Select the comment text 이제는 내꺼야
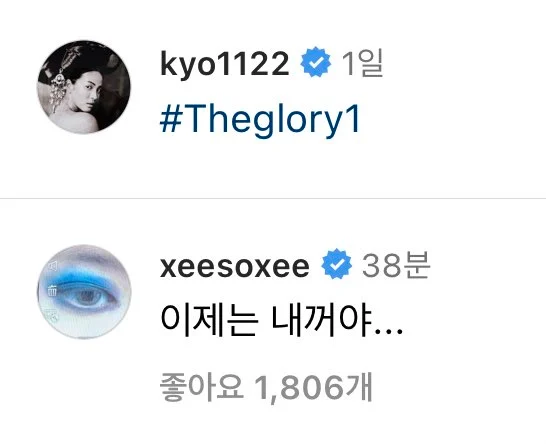Screen dimensions: 546x444 point(281,320)
